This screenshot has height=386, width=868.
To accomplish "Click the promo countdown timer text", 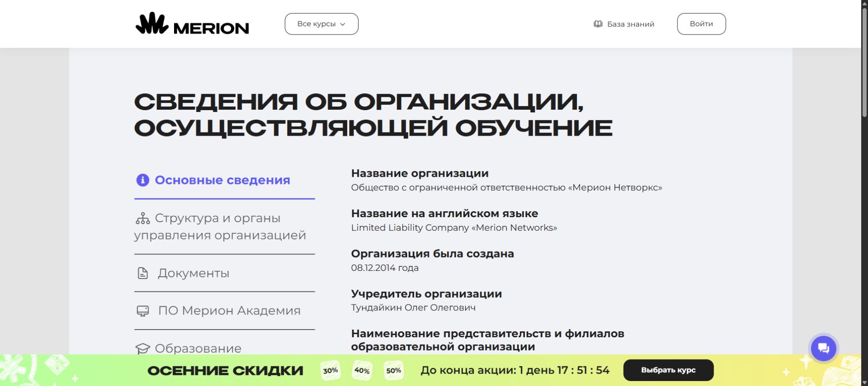I will pos(515,370).
